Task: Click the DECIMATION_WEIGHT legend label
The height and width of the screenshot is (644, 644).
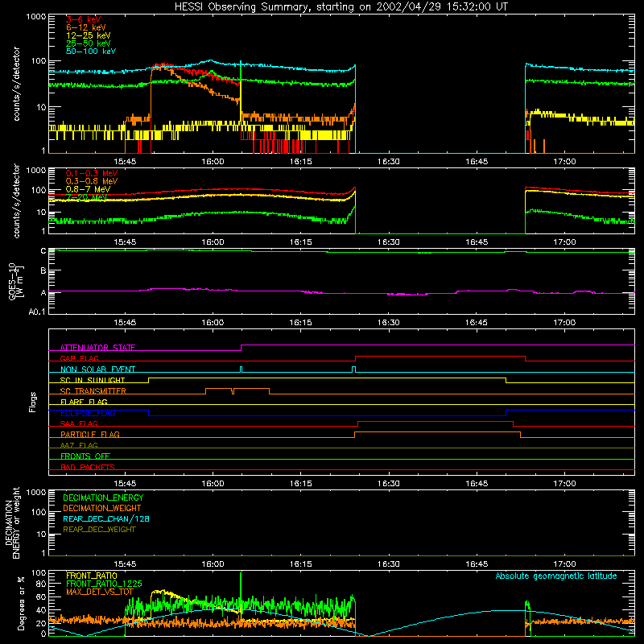Action: (x=102, y=508)
